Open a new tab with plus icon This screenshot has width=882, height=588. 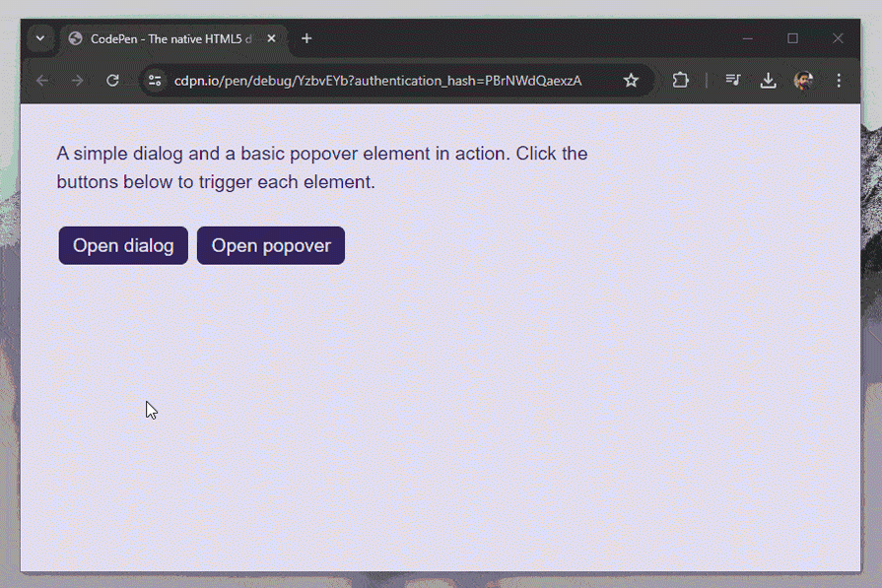pyautogui.click(x=306, y=38)
